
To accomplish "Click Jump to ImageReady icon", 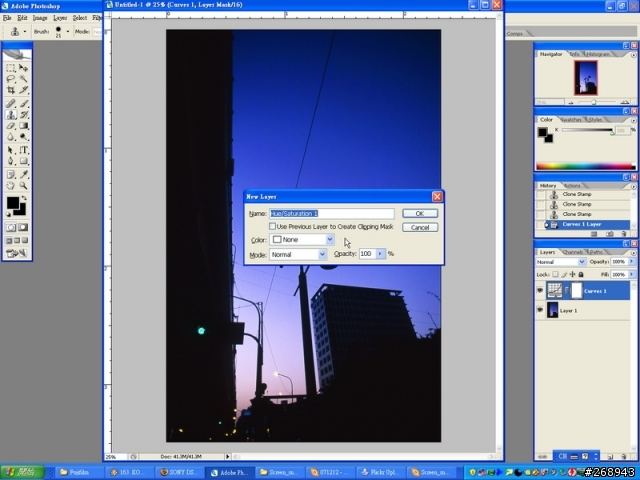I will pos(17,253).
